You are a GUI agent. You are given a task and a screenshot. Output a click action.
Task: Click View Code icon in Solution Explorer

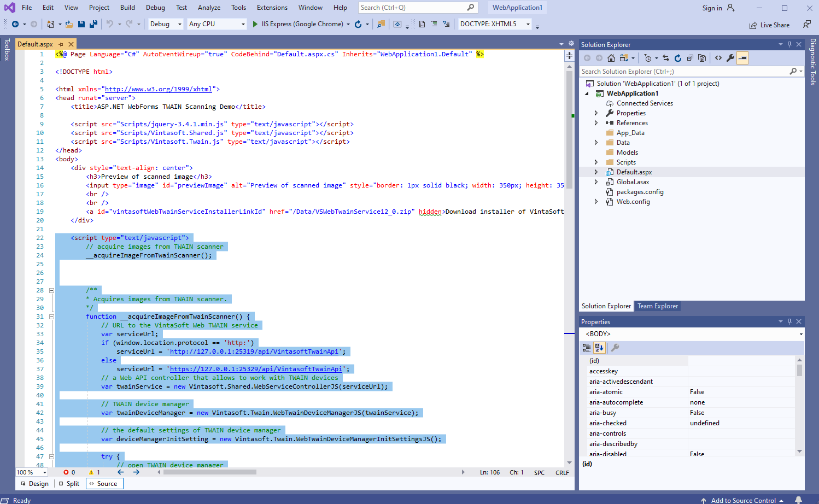[x=718, y=58]
